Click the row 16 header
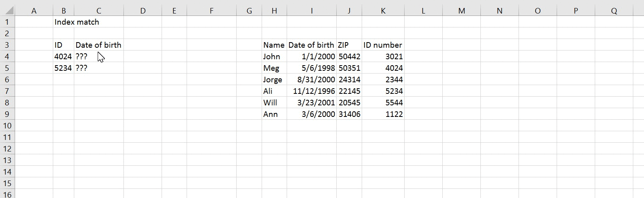Image resolution: width=644 pixels, height=198 pixels. click(8, 194)
